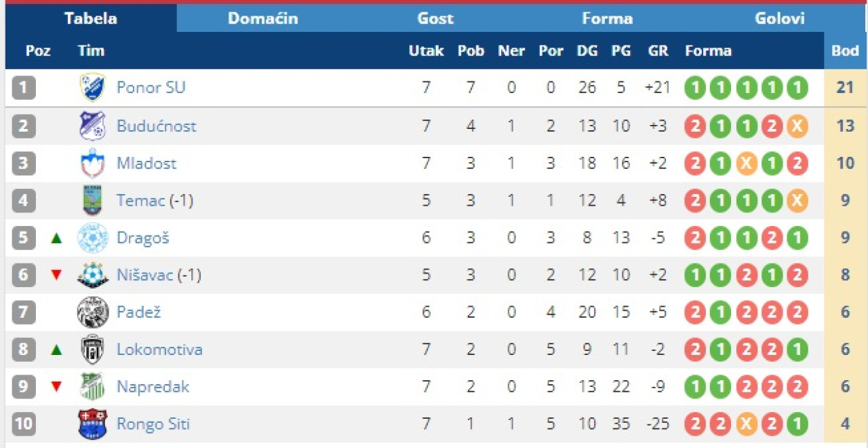The width and height of the screenshot is (868, 448).
Task: Click the Rongo Siti team badge
Action: [92, 424]
